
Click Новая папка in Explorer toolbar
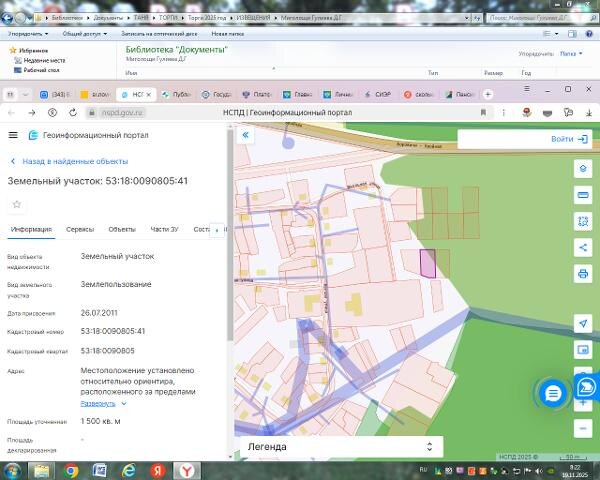(228, 34)
